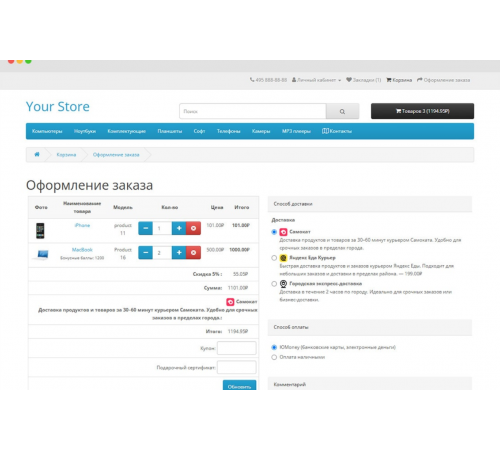Click the Итого value 1194.95Р
Viewport: 500px width, 450px height.
click(238, 331)
